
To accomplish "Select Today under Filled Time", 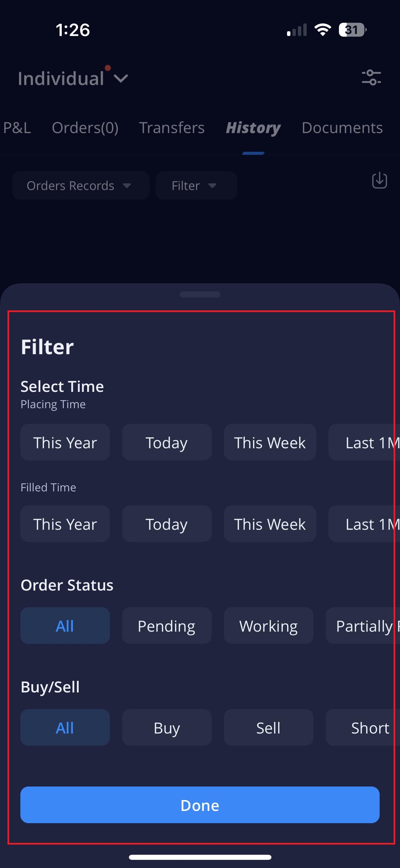I will (x=167, y=524).
